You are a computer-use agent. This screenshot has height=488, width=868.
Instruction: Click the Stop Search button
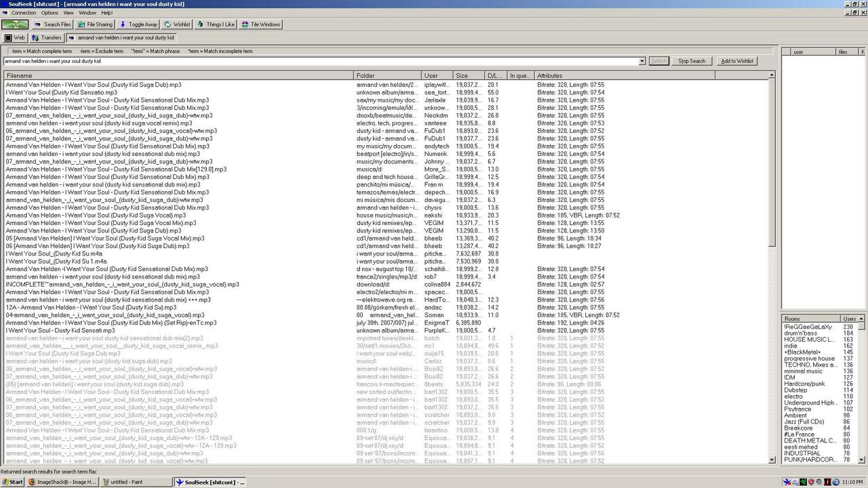pos(692,61)
